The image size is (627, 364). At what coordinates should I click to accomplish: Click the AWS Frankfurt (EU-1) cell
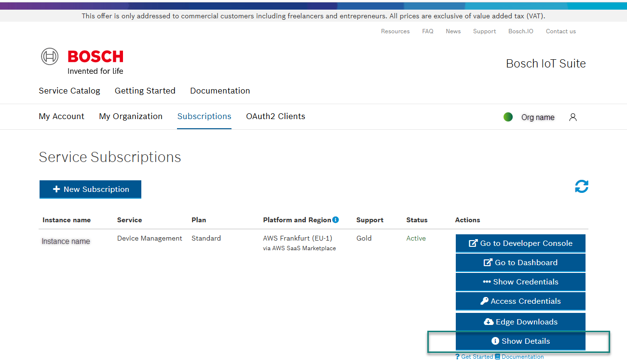[298, 238]
